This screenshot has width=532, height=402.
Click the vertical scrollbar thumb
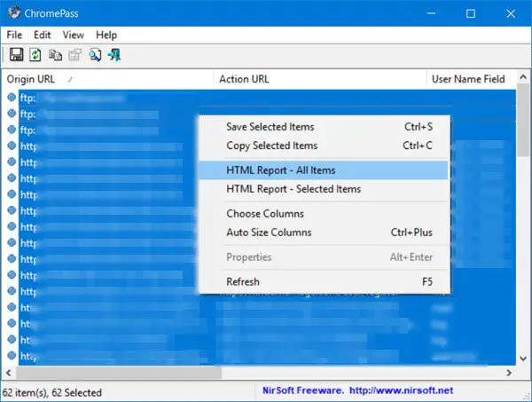tap(523, 121)
